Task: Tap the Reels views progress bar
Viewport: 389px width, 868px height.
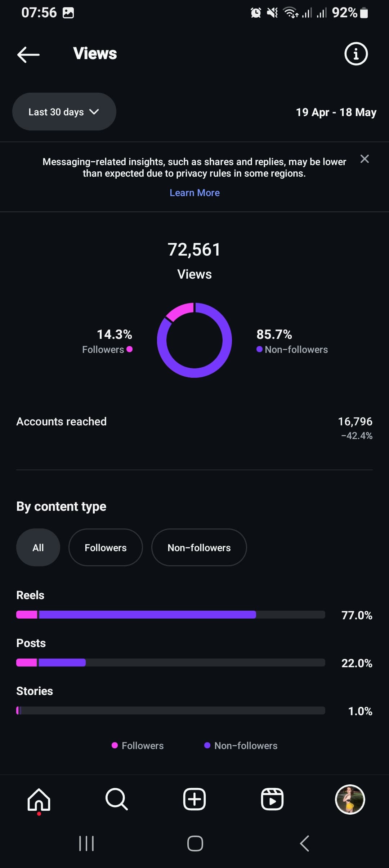Action: 171,615
